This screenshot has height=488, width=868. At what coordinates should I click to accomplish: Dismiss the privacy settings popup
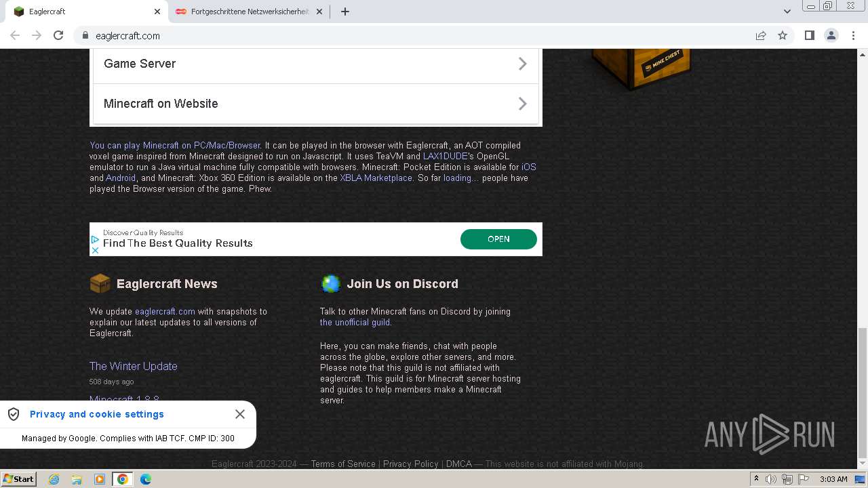[x=240, y=414]
